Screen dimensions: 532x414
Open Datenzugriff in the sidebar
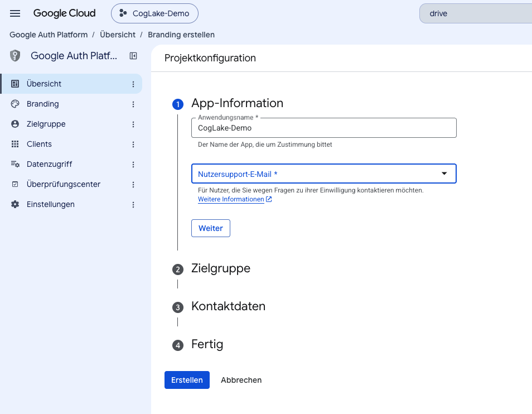(x=71, y=164)
